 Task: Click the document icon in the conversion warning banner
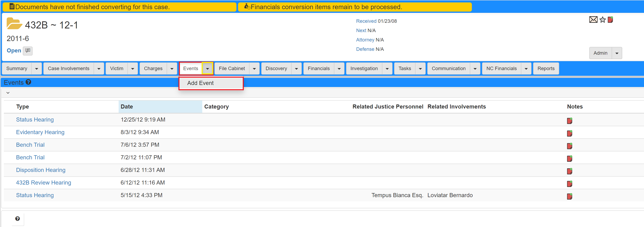[x=12, y=7]
